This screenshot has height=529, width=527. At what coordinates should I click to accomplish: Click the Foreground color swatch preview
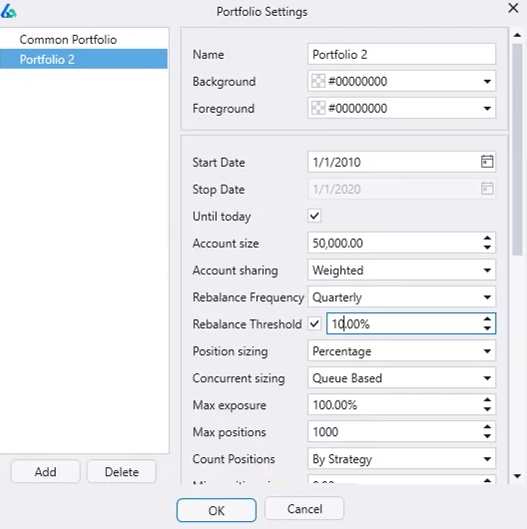tap(318, 108)
